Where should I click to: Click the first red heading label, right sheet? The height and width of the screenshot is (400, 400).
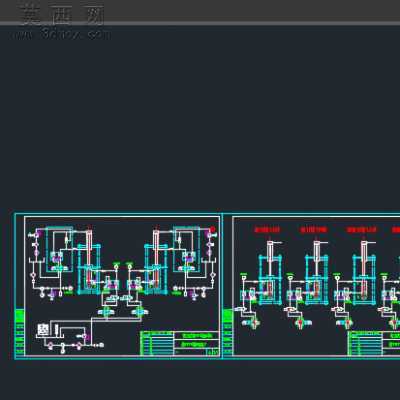[x=267, y=230]
